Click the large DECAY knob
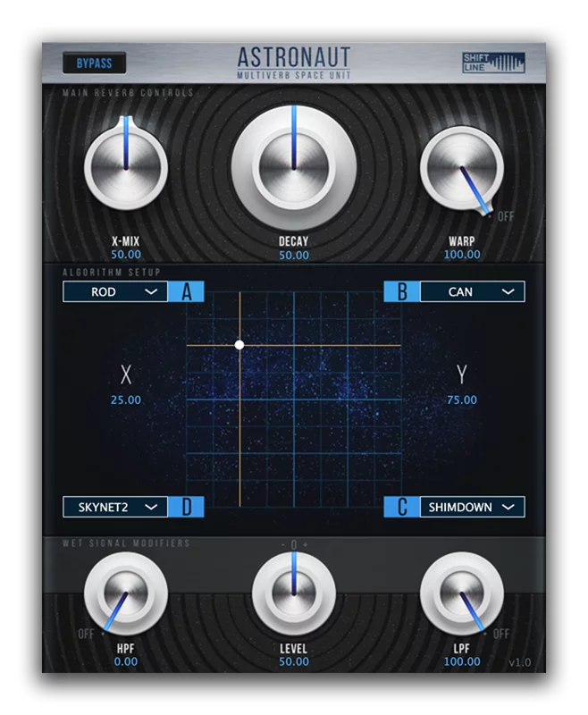Viewport: 588px width, 715px height. pos(294,167)
